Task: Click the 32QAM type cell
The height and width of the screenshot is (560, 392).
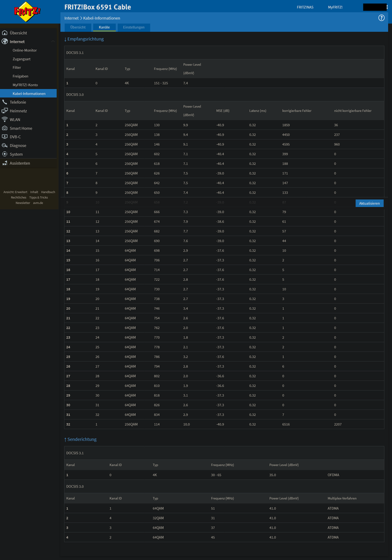Action: [158, 518]
